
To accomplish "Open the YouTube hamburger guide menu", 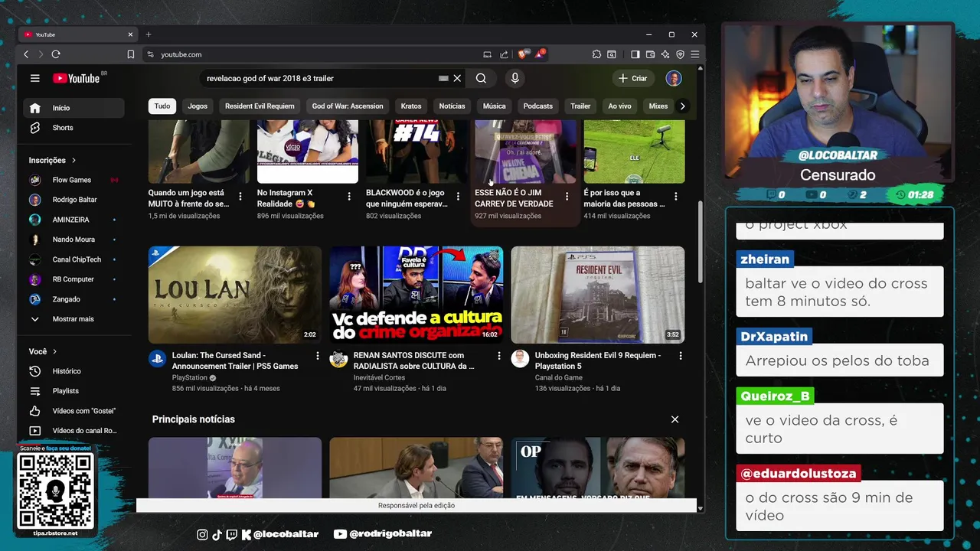I will click(x=34, y=78).
